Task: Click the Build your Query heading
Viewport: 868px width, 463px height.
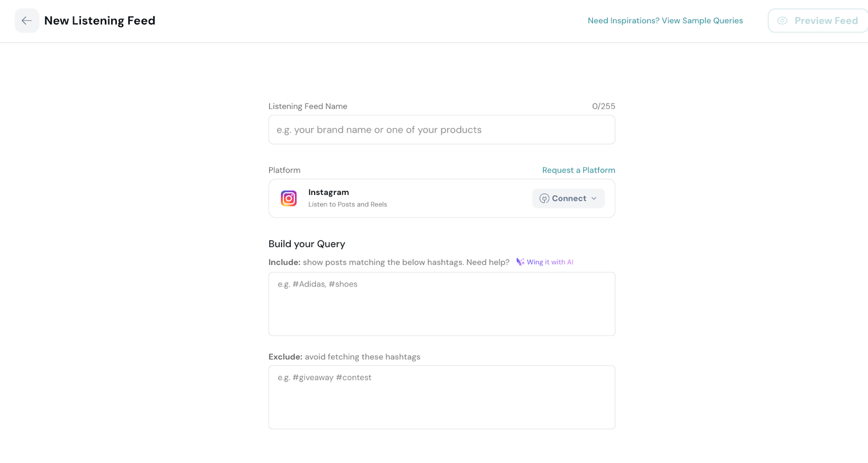Action: 307,244
